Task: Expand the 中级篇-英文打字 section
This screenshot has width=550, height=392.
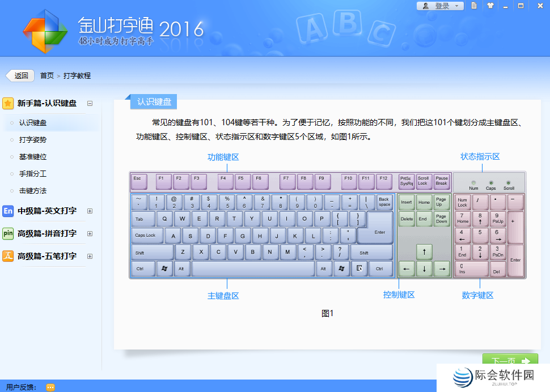Action: click(90, 211)
